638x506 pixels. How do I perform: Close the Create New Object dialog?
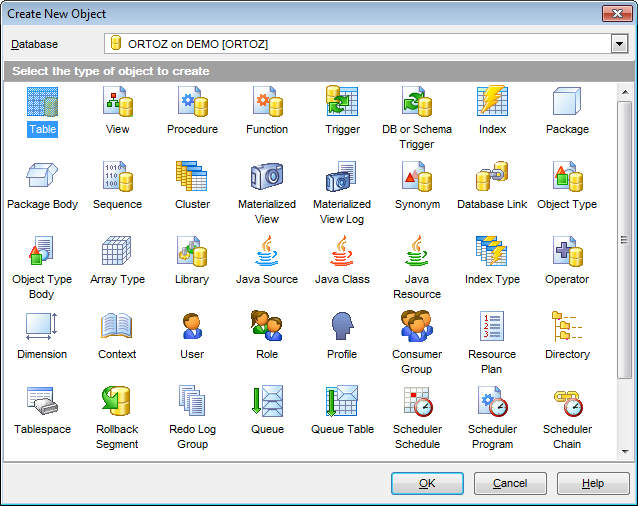617,13
